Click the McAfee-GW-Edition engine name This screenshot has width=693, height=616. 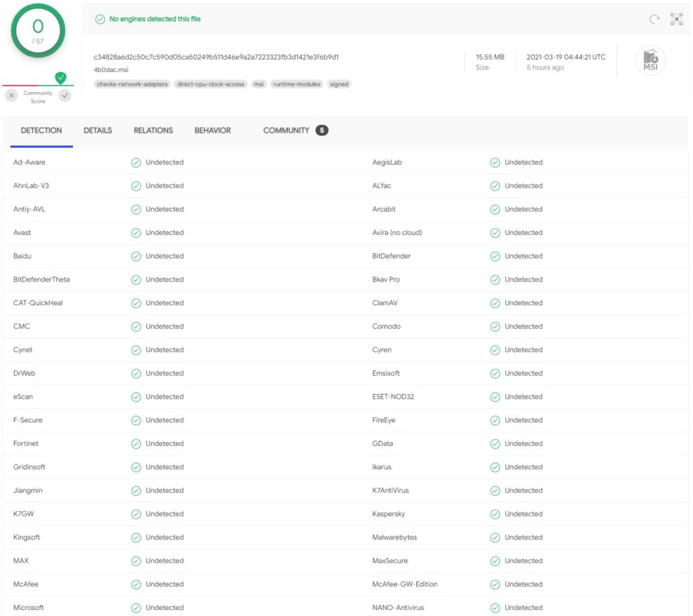point(405,584)
